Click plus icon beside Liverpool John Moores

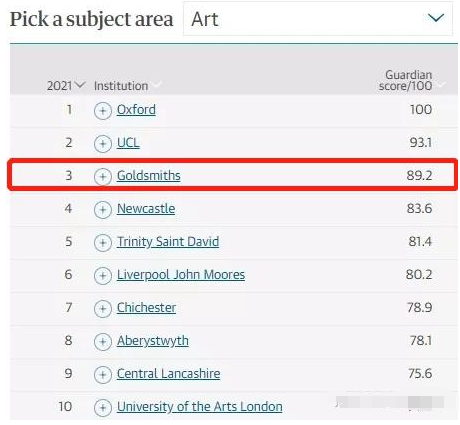[103, 276]
